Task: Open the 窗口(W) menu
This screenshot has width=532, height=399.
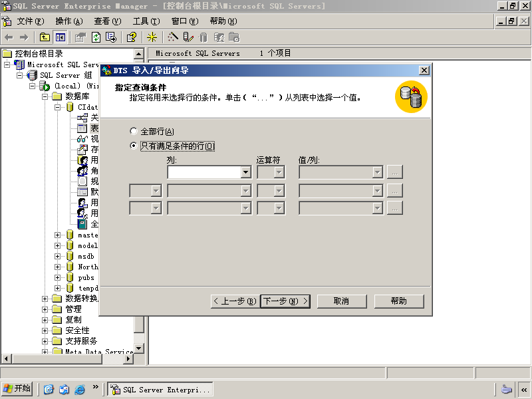Action: (x=185, y=21)
